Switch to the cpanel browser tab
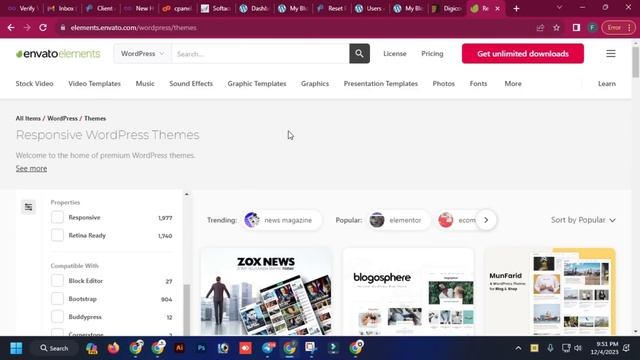 pyautogui.click(x=177, y=8)
